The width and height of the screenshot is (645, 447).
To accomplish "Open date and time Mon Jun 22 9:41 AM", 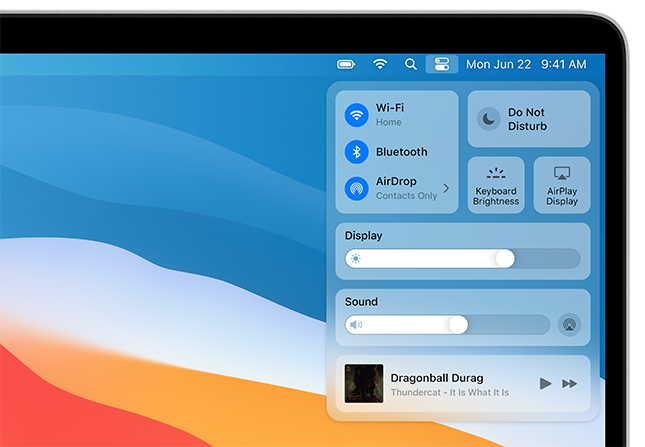I will tap(526, 65).
